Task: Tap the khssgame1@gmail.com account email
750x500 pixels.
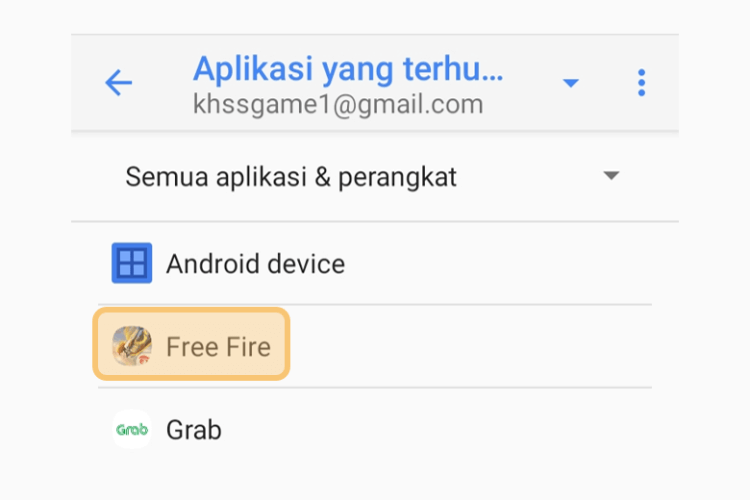Action: [x=338, y=104]
